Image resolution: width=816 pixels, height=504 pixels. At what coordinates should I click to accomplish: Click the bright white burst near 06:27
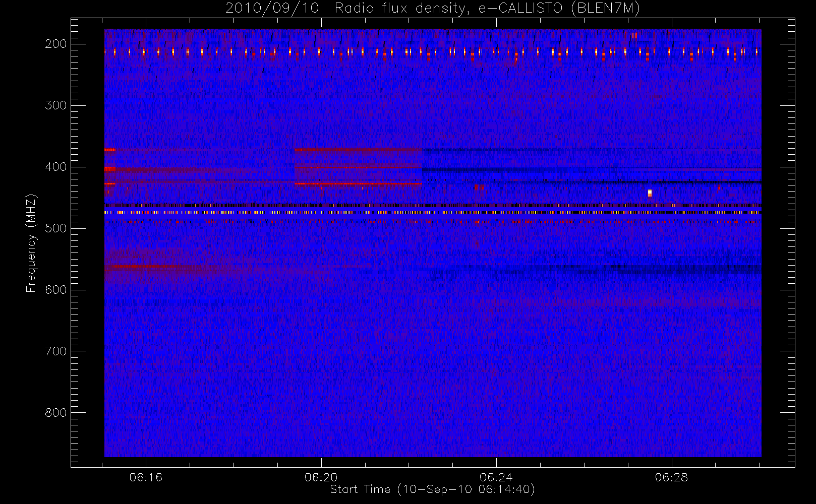click(x=650, y=193)
